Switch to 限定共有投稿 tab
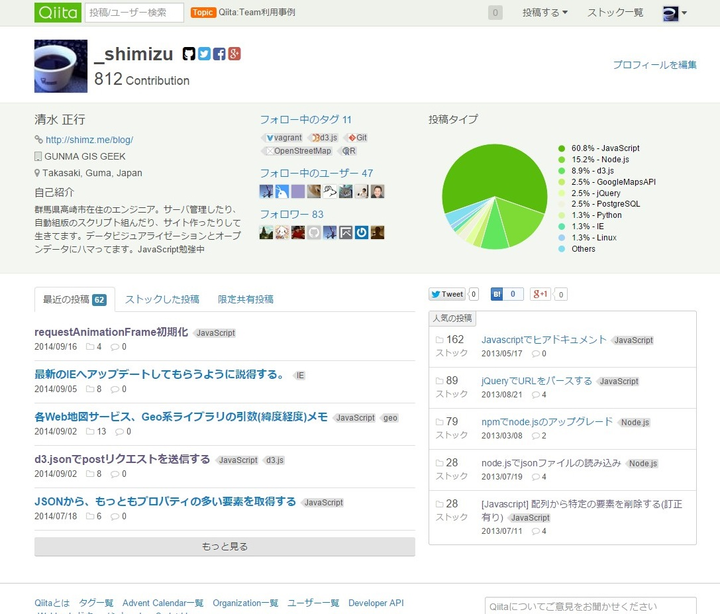The image size is (720, 614). tap(245, 299)
